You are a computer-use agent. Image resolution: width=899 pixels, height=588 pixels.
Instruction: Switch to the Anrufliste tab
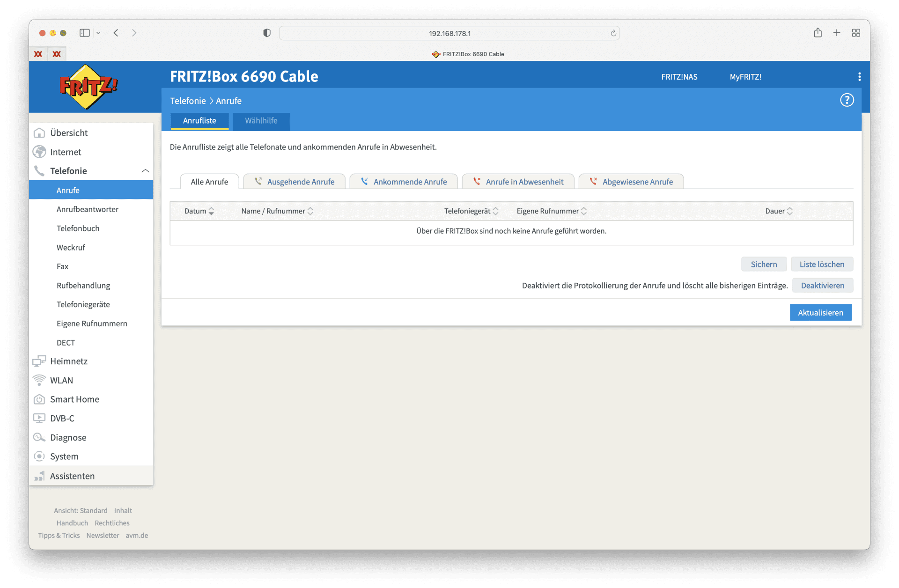199,121
